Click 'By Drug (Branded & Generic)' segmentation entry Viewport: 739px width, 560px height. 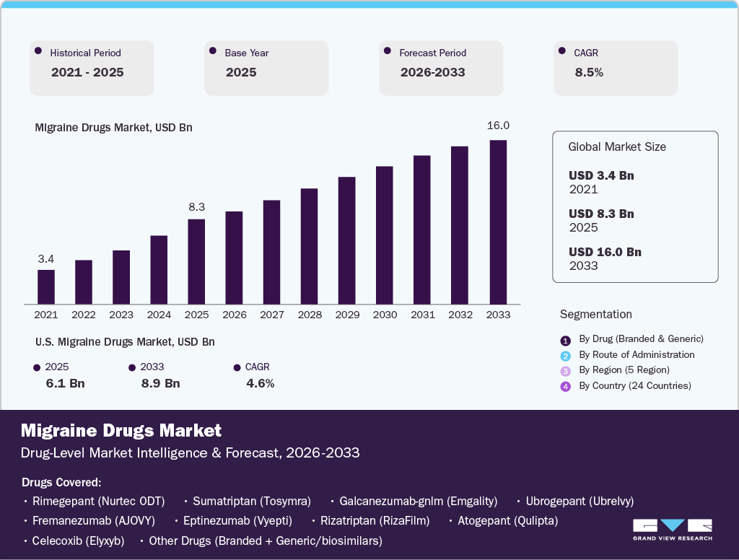click(x=641, y=339)
